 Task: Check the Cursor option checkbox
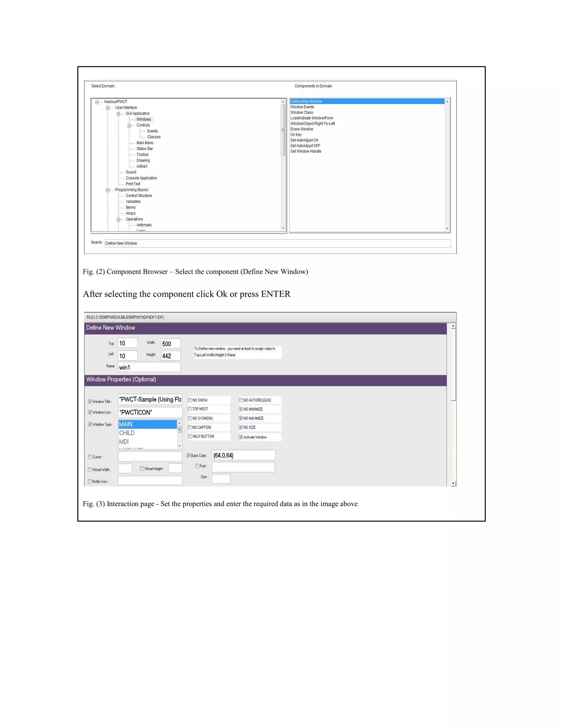click(90, 457)
